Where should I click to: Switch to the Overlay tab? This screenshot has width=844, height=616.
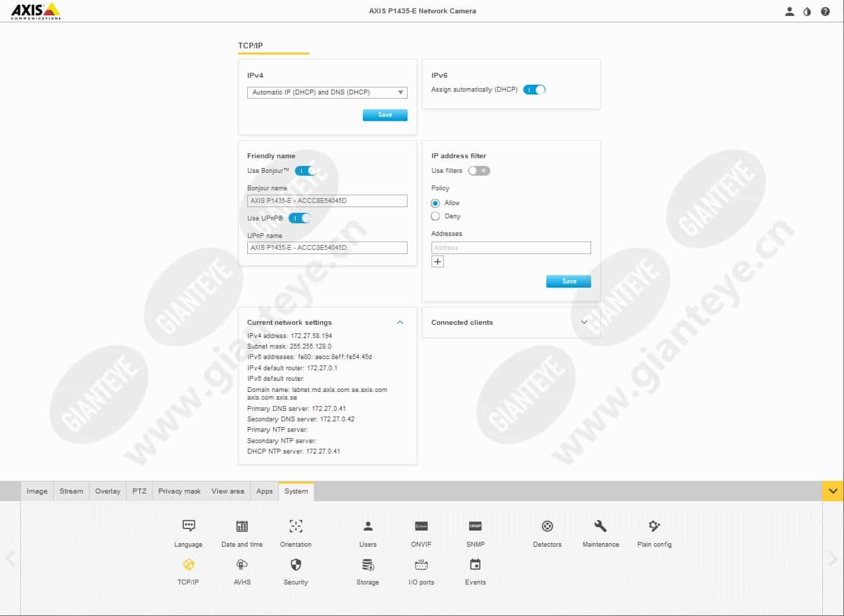point(108,491)
